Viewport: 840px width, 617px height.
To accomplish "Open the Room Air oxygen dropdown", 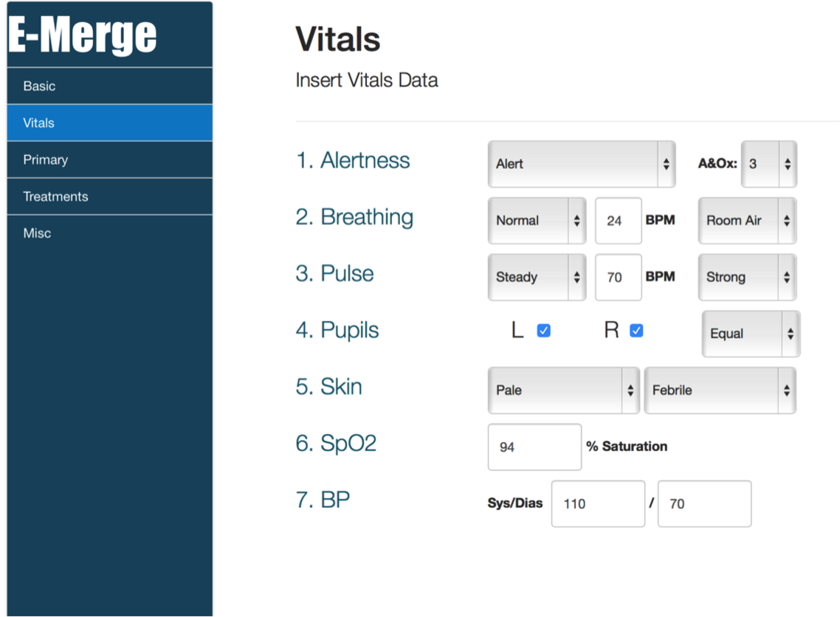I will click(x=747, y=221).
